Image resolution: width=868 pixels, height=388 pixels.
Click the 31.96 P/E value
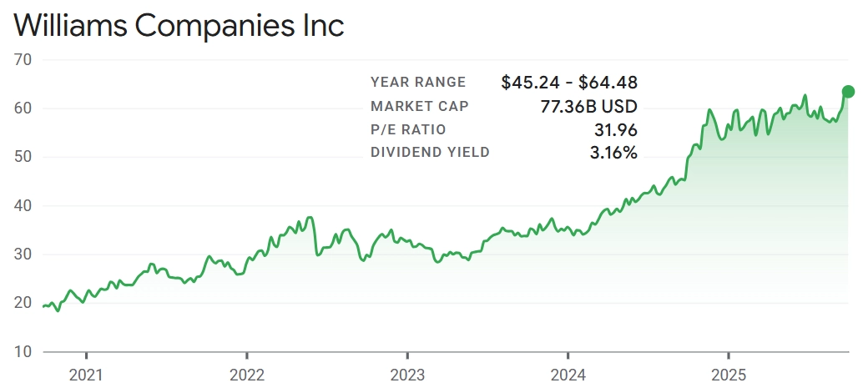pos(618,129)
